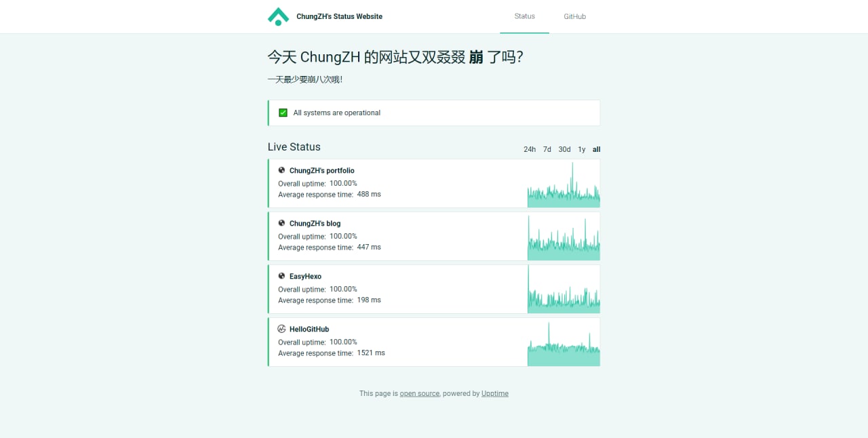The width and height of the screenshot is (868, 438).
Task: Follow the open source footer link
Action: (420, 393)
